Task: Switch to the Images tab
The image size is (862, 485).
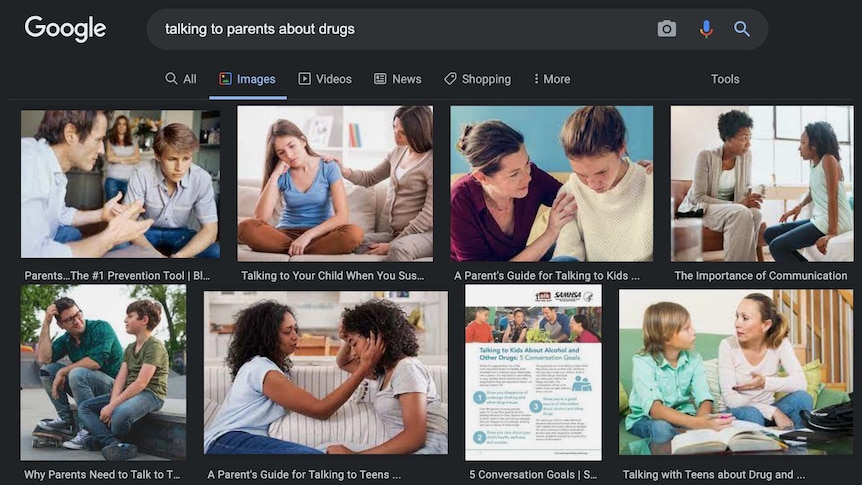Action: point(247,79)
